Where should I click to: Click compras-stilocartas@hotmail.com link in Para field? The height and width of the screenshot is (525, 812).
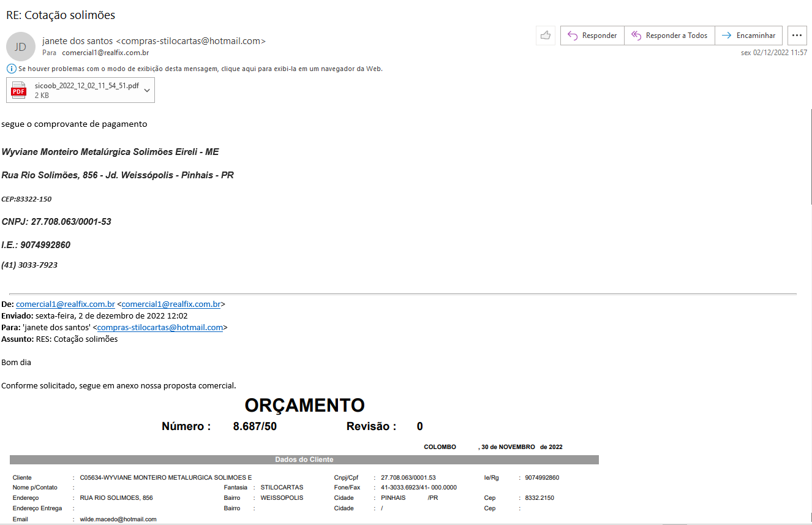tap(160, 327)
